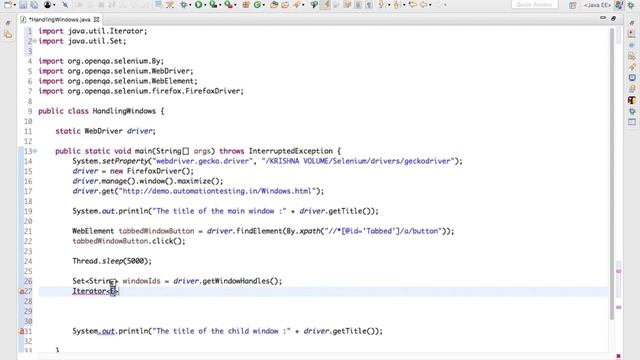This screenshot has height=360, width=640.
Task: Click 'FirefoxDriver()' on line 15
Action: (x=158, y=171)
